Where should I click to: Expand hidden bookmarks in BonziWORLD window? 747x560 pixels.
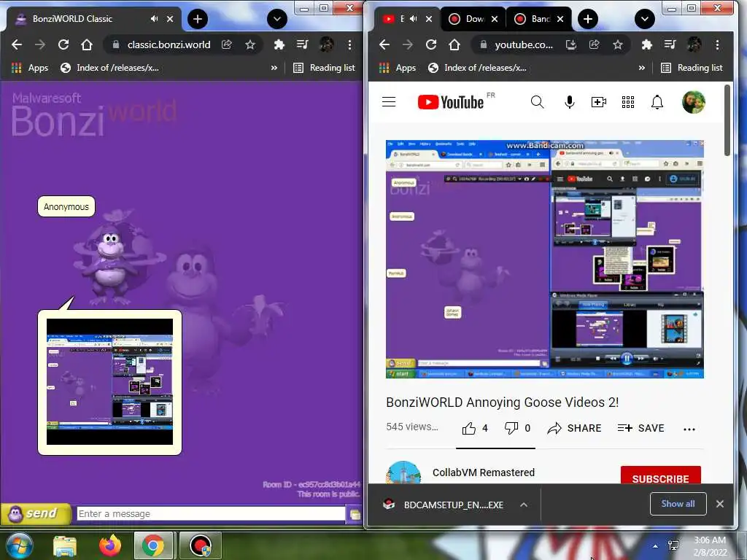[x=274, y=68]
